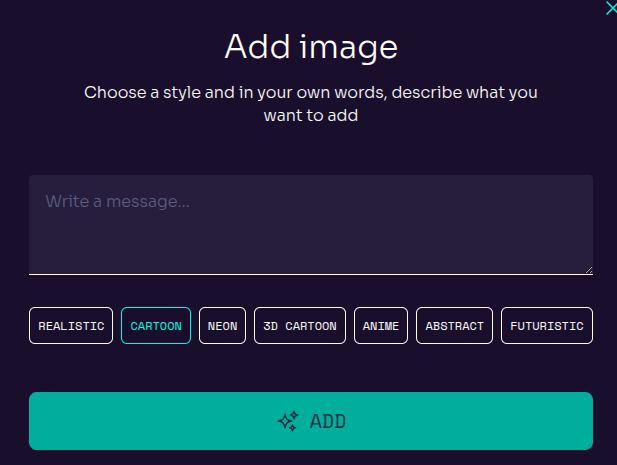
Task: Click the message box resize handle
Action: point(587,268)
